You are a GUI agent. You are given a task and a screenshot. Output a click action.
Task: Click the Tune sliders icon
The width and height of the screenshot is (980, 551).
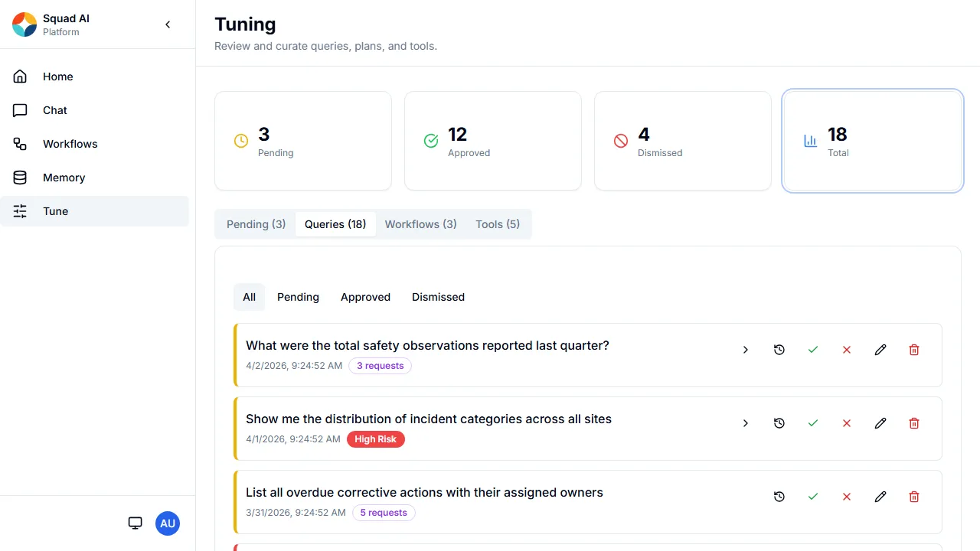20,211
